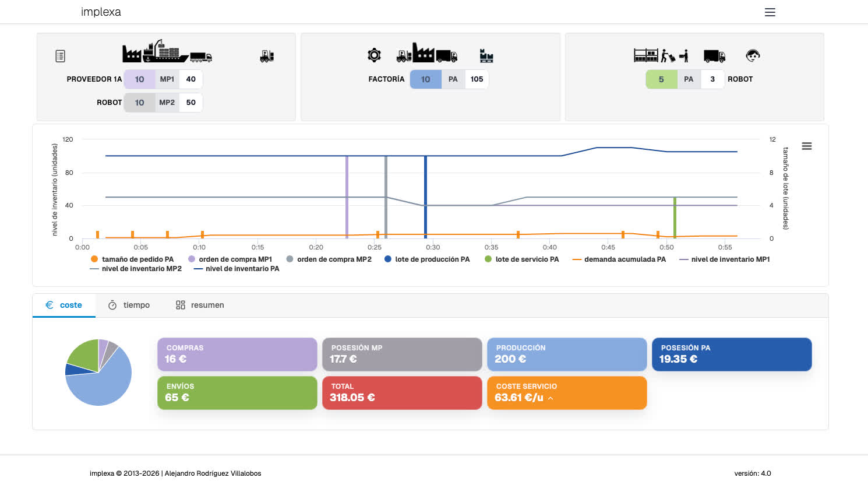Click the red TOTAL cost card
Viewport: 868px width, 488px height.
coord(401,392)
